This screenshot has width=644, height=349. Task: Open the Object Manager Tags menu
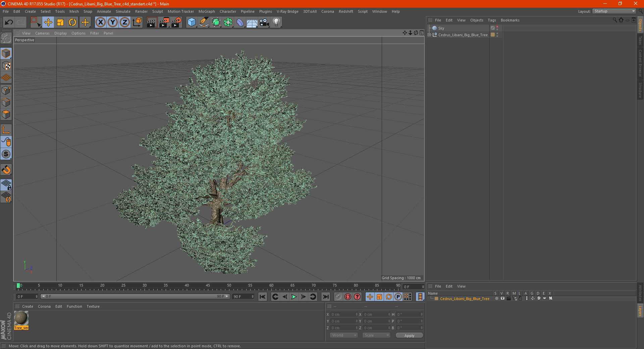tap(492, 20)
